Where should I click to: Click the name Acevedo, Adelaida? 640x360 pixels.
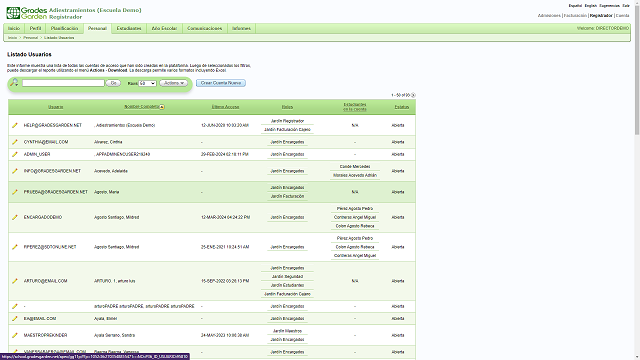(x=111, y=171)
